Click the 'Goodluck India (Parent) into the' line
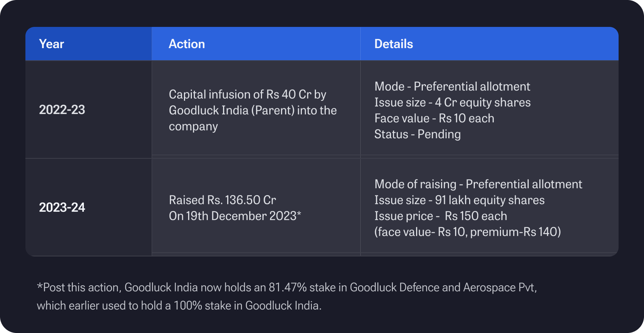Screen dimensions: 644x333 click(253, 110)
